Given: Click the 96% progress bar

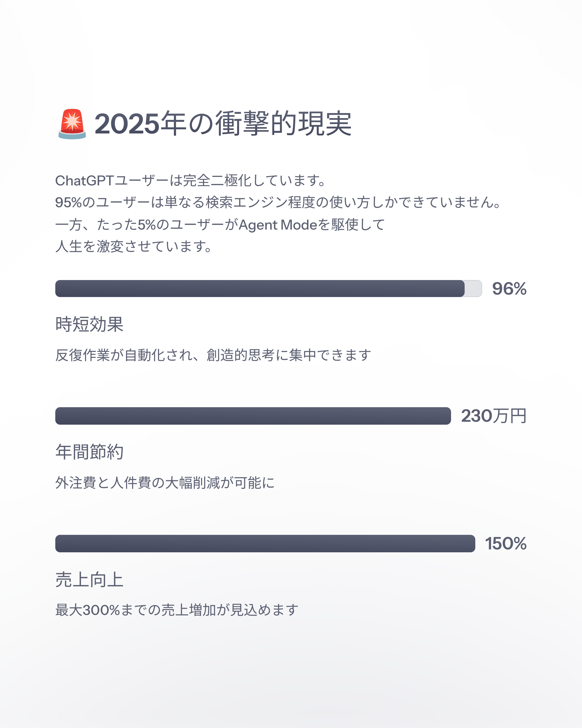Looking at the screenshot, I should point(268,288).
